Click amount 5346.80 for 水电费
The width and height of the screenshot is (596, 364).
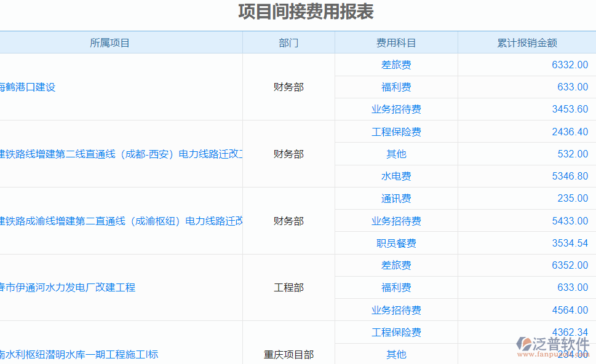tap(570, 176)
